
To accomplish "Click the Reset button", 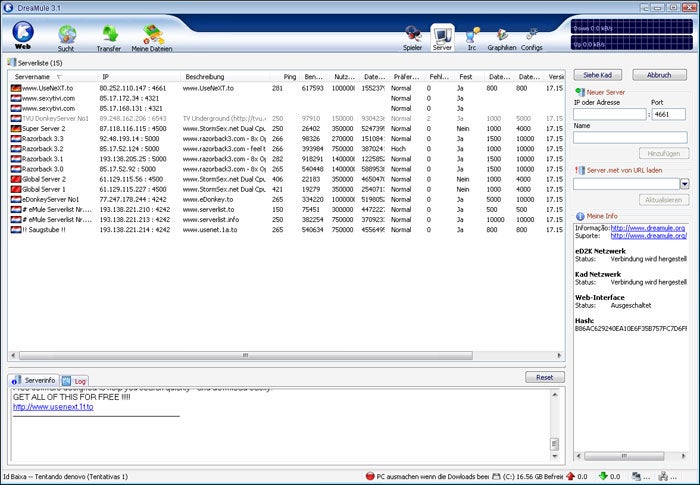I will pos(545,377).
